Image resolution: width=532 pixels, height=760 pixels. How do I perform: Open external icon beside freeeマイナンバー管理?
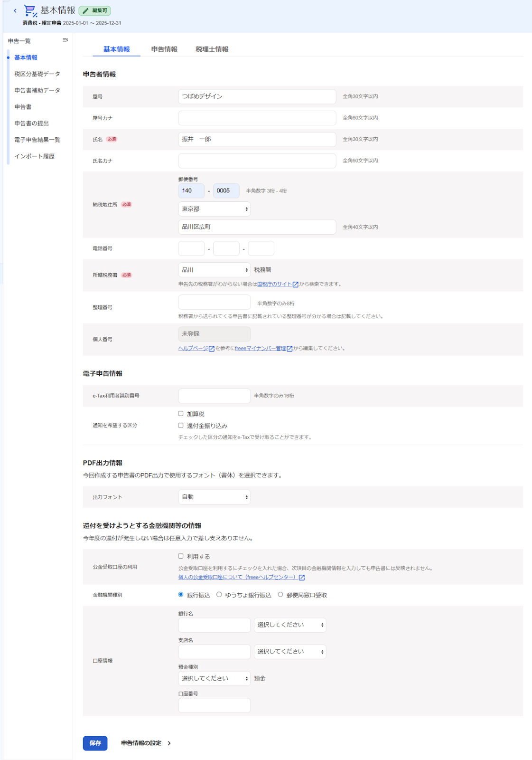[289, 349]
